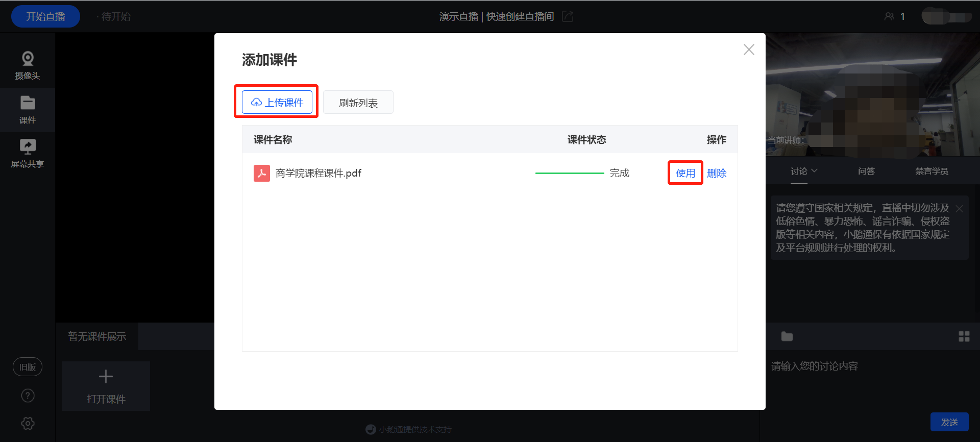Click the discussion input field 请输入您的讨论内容
Screen dimensions: 980x442
870,366
